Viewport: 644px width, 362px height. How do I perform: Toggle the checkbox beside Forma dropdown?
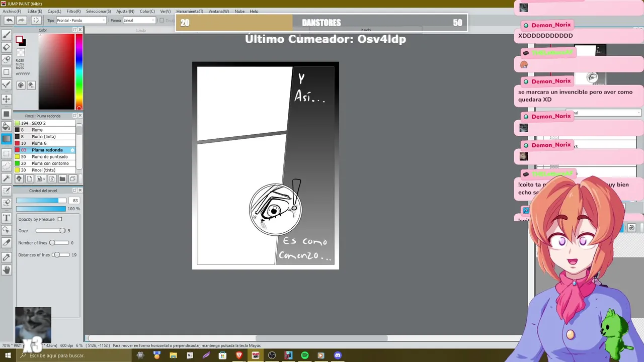click(x=162, y=21)
